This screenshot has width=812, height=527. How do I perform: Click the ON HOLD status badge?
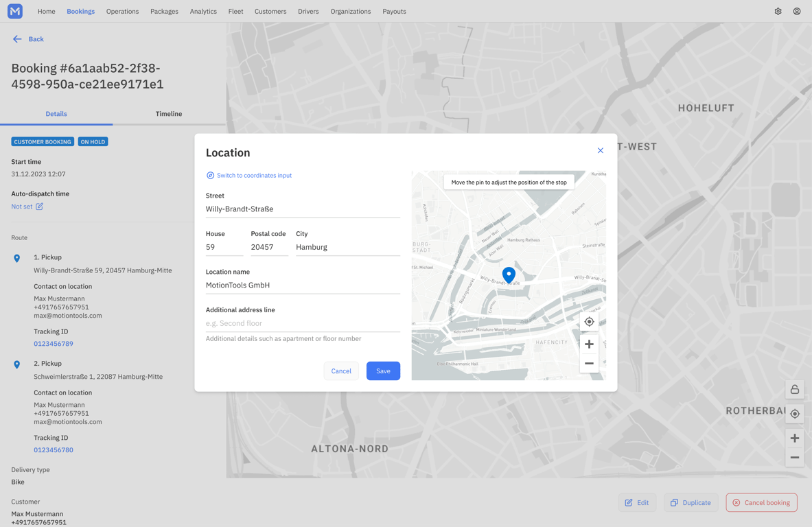pyautogui.click(x=93, y=142)
